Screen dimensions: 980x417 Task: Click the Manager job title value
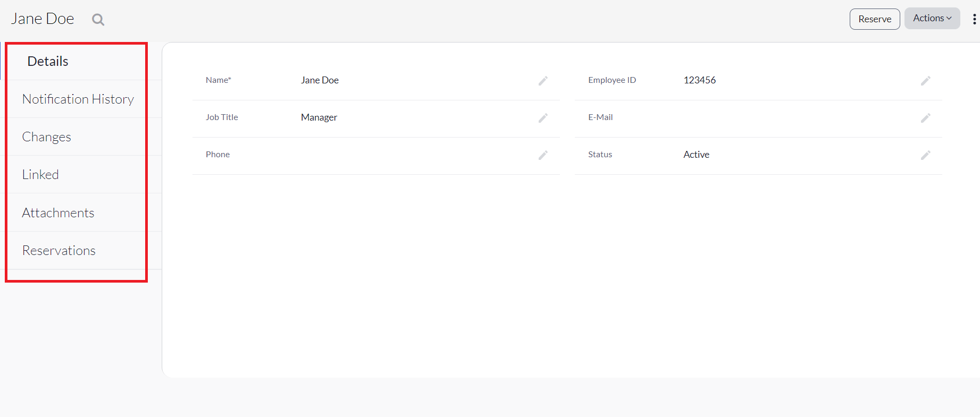pos(319,117)
